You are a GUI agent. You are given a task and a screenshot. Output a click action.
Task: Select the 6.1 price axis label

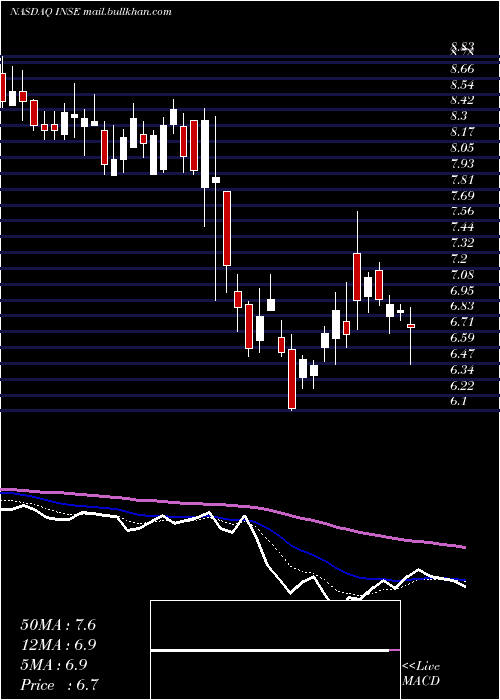(x=459, y=401)
